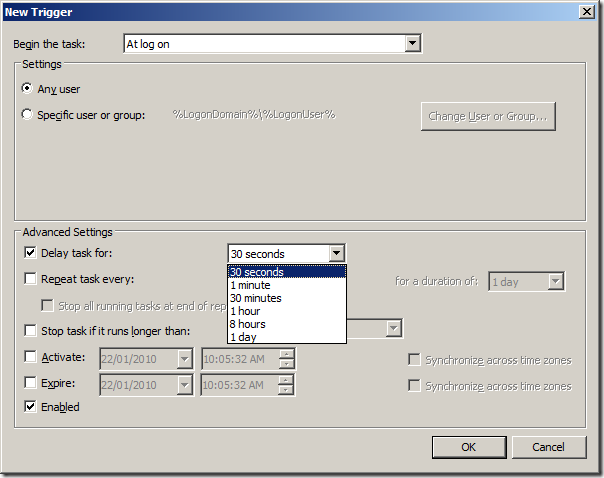Select the 'Any user' radio button
Image resolution: width=604 pixels, height=478 pixels.
tap(27, 89)
